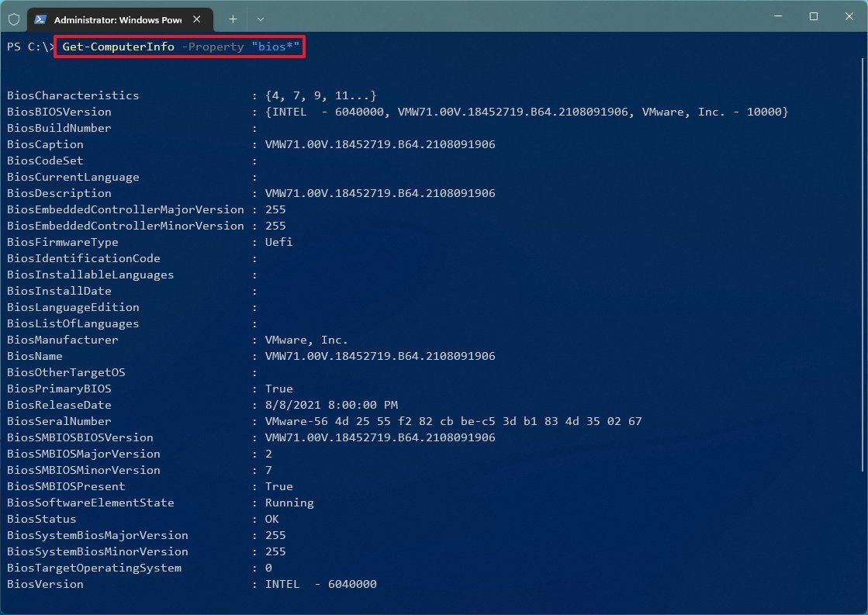The image size is (868, 615).
Task: Click the True value for BiosPrimaryBIOS
Action: (x=278, y=389)
